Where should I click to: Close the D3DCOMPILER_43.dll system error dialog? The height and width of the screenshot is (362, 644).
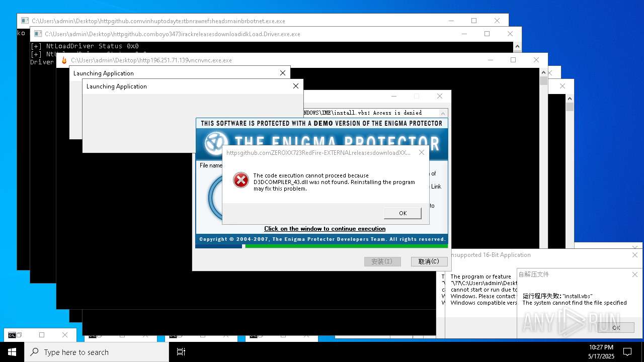(x=422, y=152)
